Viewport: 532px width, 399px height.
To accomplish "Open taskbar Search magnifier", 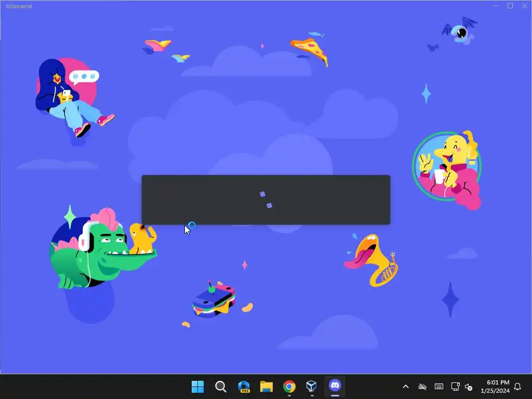I will click(x=220, y=386).
